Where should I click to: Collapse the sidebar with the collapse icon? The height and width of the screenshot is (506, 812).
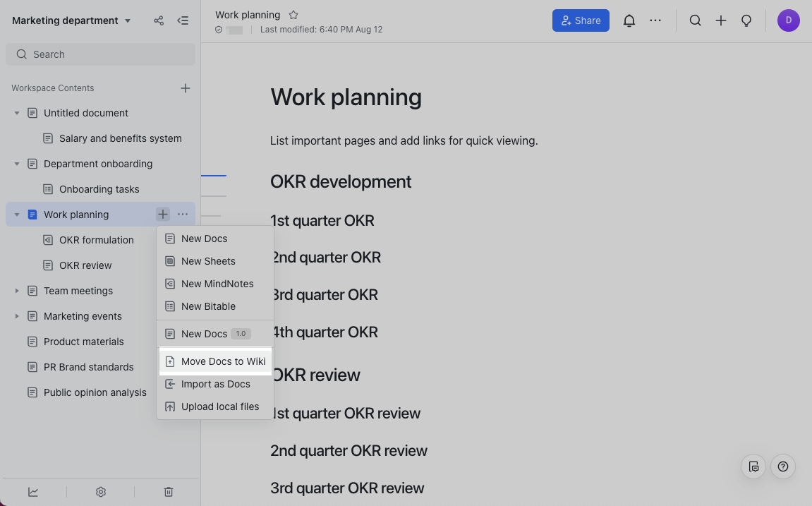(183, 20)
